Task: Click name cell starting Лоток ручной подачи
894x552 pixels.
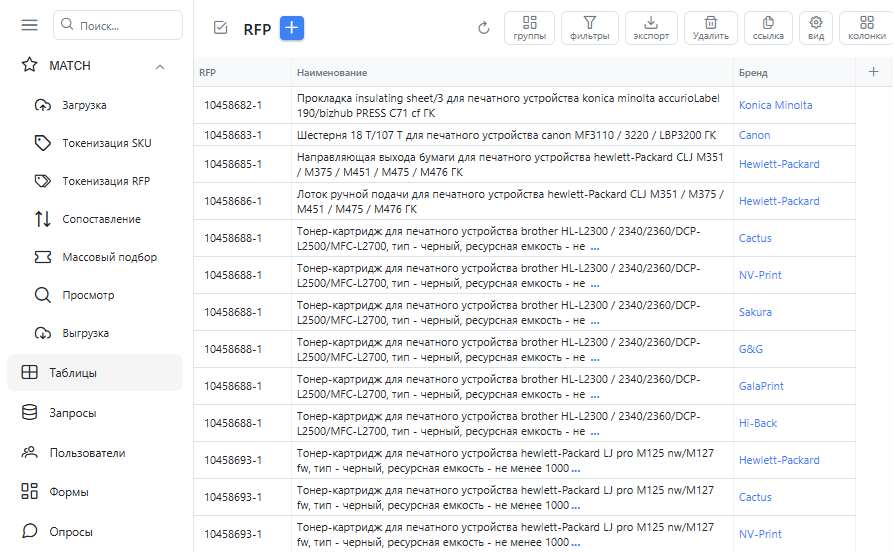Action: click(512, 201)
